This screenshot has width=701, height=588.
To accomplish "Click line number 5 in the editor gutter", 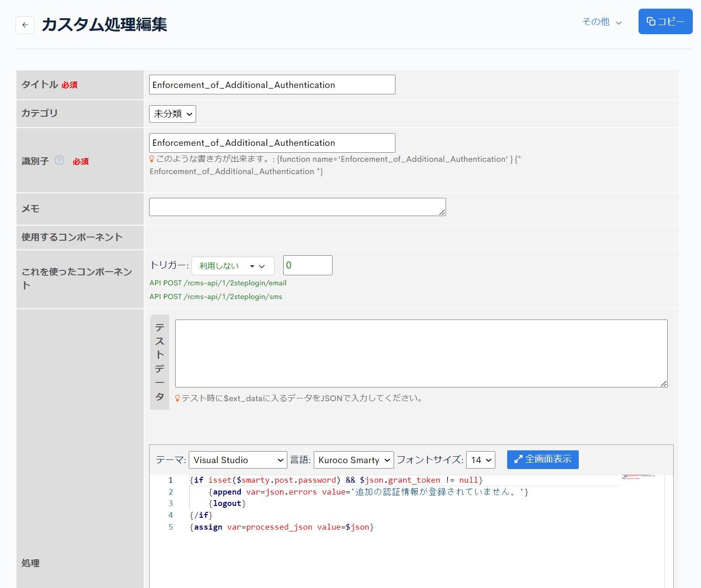I will click(x=171, y=527).
